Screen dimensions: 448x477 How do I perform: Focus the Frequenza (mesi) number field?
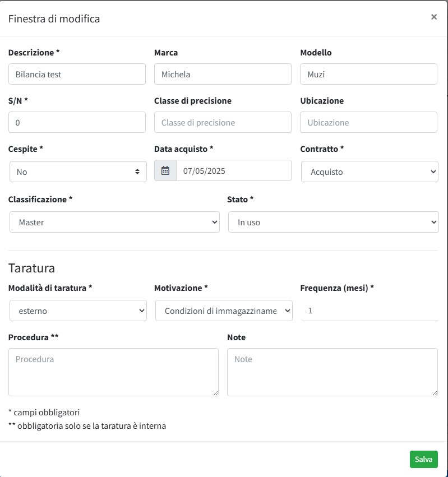pos(369,310)
